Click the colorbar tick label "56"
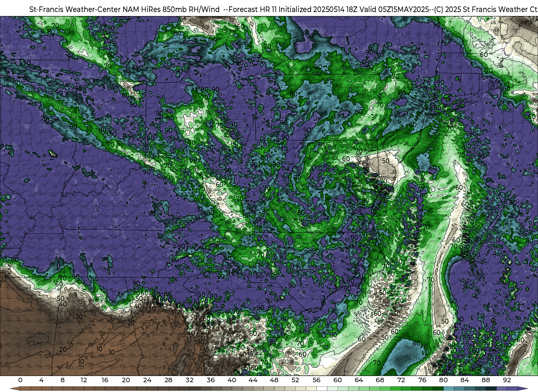The image size is (538, 392). point(316,380)
